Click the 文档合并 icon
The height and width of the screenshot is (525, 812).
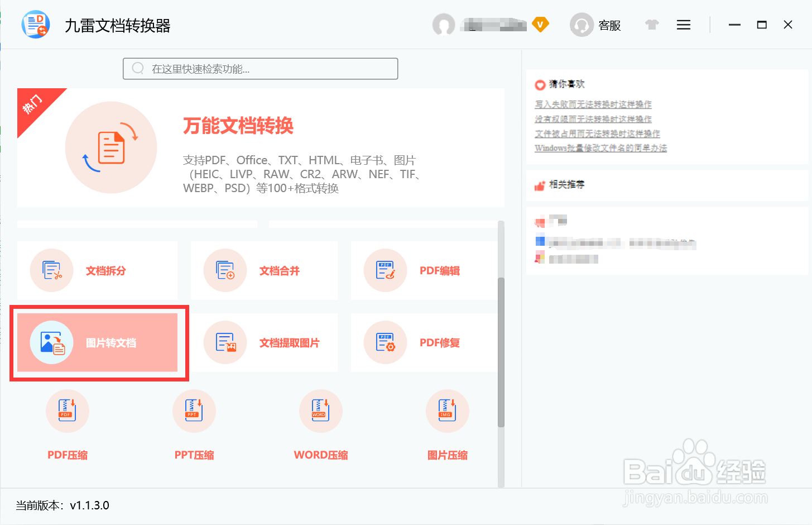pos(225,270)
